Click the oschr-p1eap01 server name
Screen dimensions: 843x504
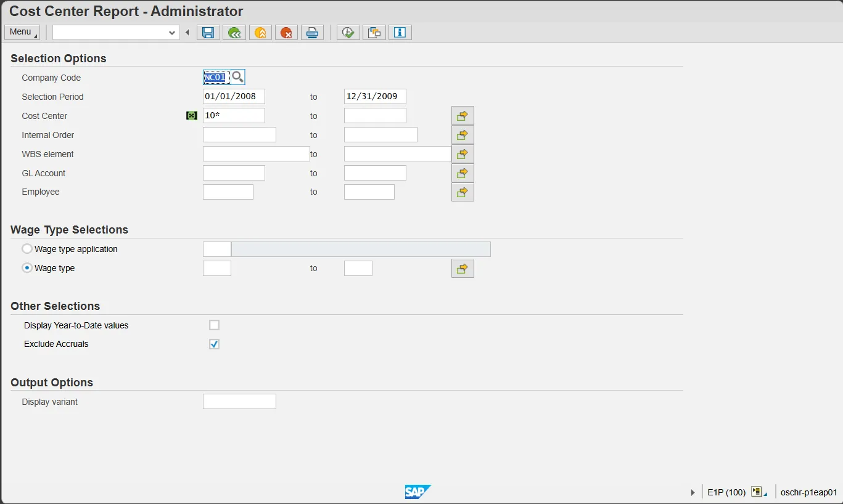coord(808,492)
